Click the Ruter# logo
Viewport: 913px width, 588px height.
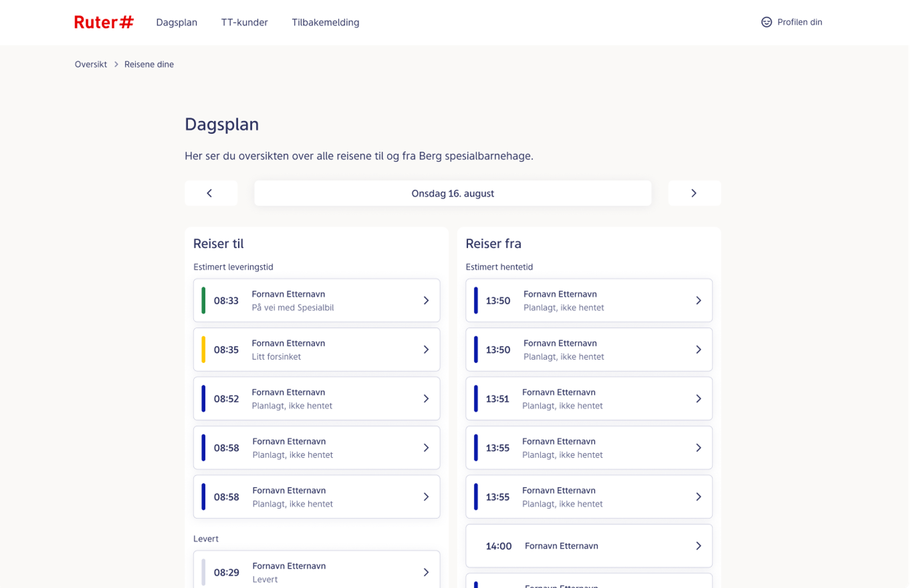pos(103,22)
